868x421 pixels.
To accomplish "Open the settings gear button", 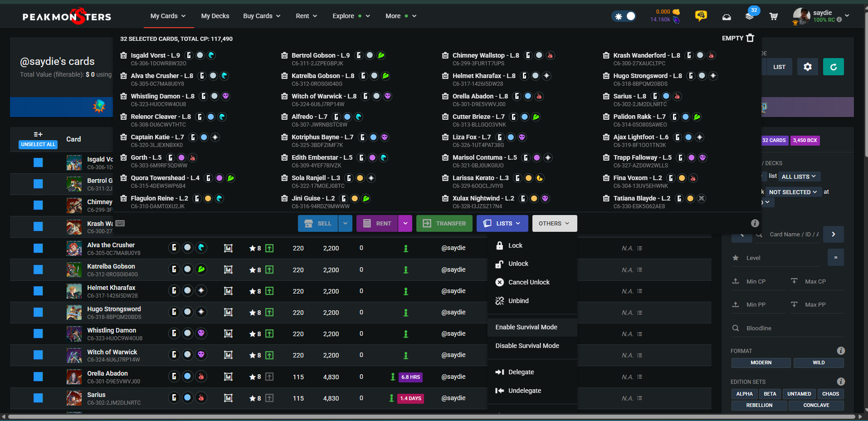I will (808, 67).
